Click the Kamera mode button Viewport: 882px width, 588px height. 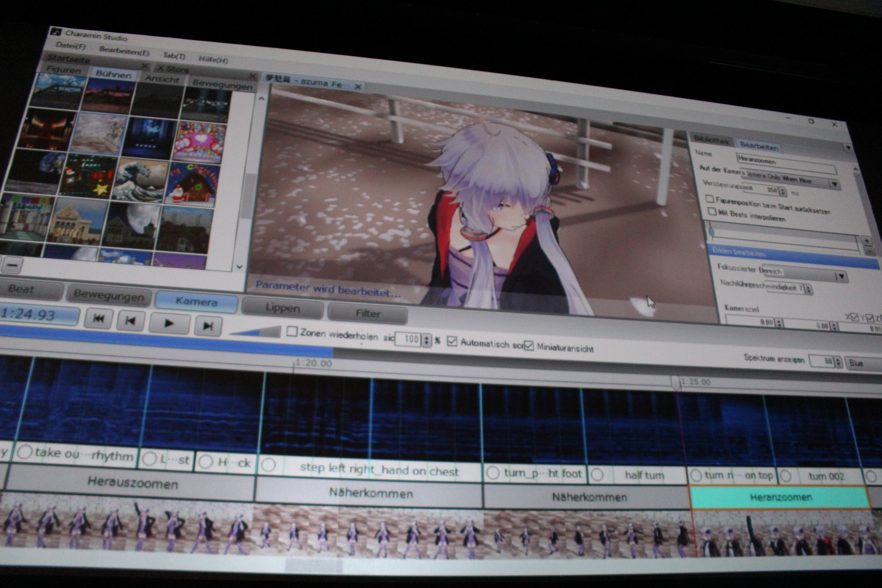pos(196,302)
